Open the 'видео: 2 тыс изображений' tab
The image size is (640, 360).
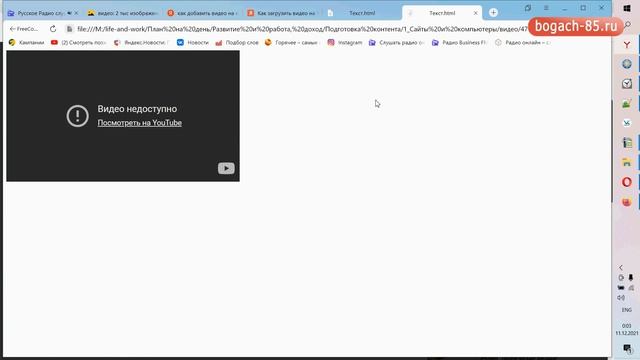click(123, 13)
